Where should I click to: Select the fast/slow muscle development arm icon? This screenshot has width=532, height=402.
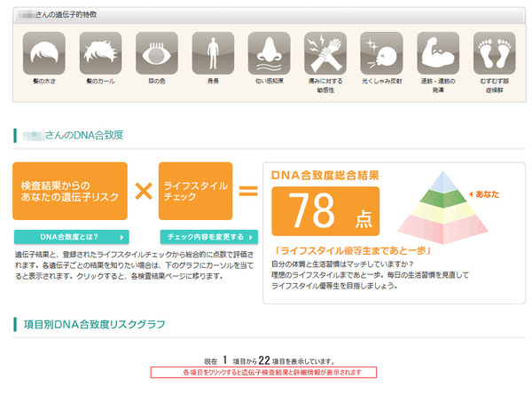point(438,53)
